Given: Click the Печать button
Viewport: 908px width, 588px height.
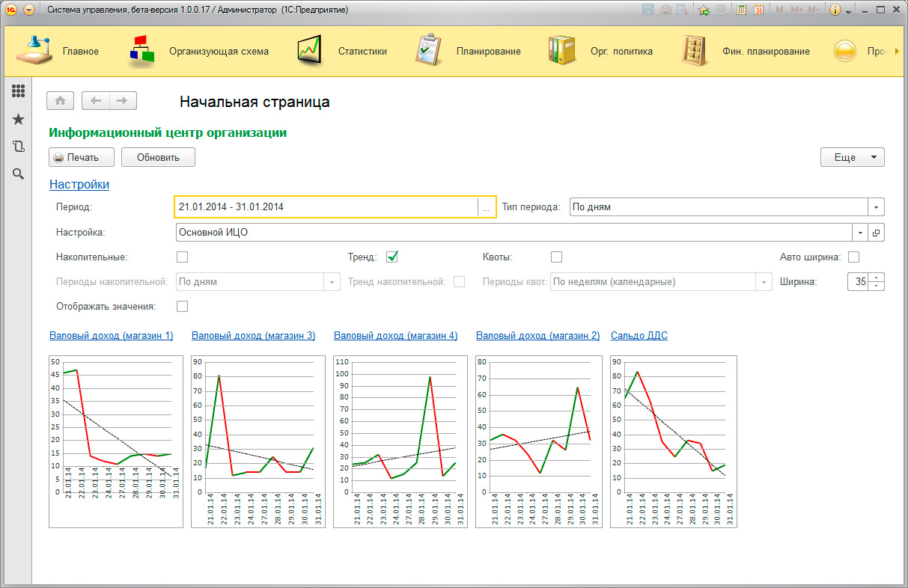Looking at the screenshot, I should [x=82, y=157].
